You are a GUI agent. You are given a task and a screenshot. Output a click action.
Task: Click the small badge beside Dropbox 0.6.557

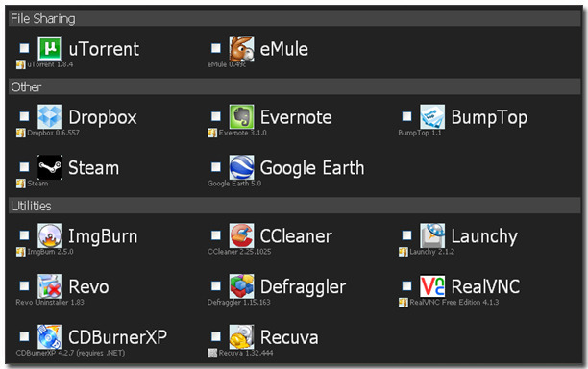point(20,134)
